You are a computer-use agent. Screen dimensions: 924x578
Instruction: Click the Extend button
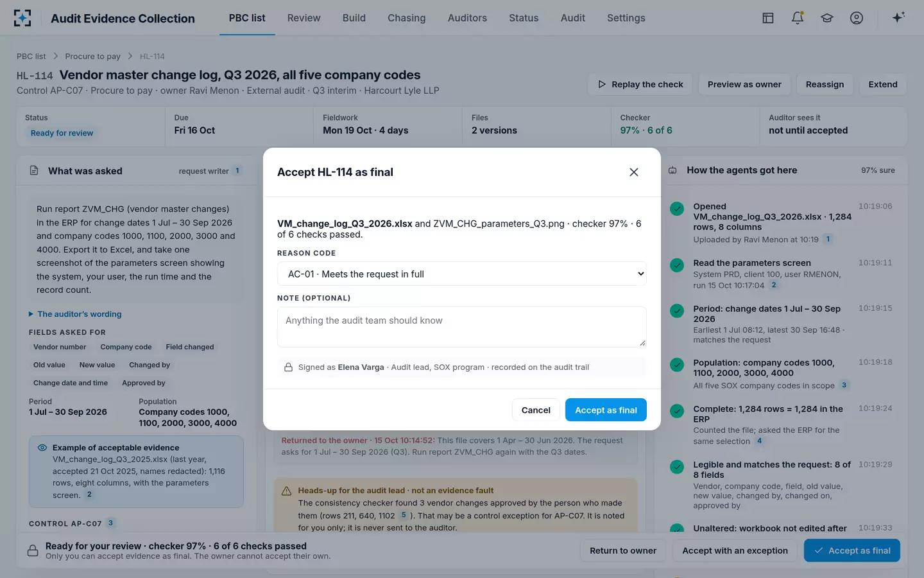(x=883, y=84)
